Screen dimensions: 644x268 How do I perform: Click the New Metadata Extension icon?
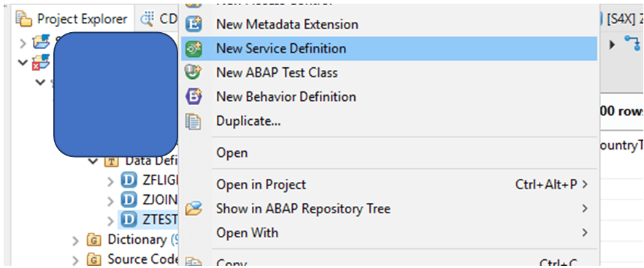(x=194, y=24)
